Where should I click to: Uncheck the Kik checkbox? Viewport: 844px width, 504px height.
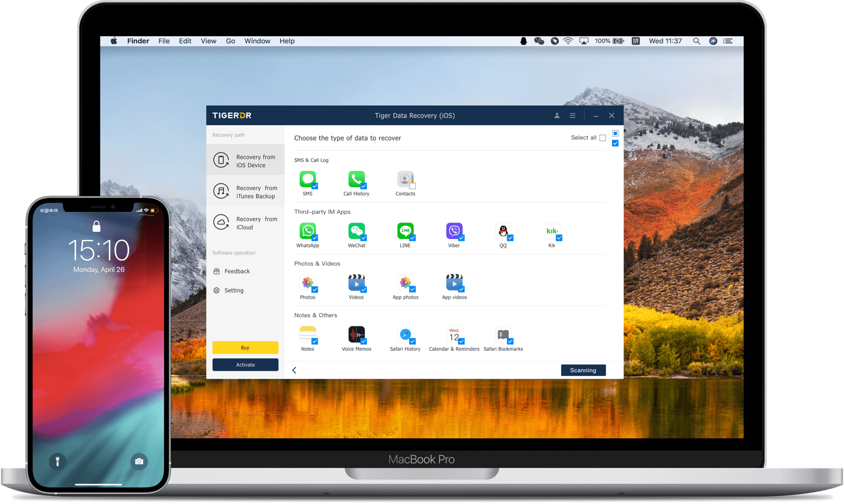(x=559, y=238)
